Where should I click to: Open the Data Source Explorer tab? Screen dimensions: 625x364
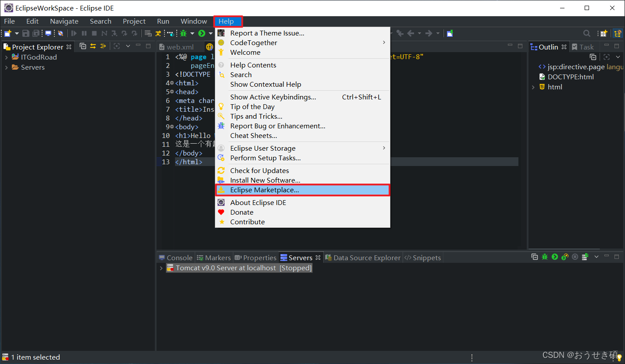pos(363,258)
